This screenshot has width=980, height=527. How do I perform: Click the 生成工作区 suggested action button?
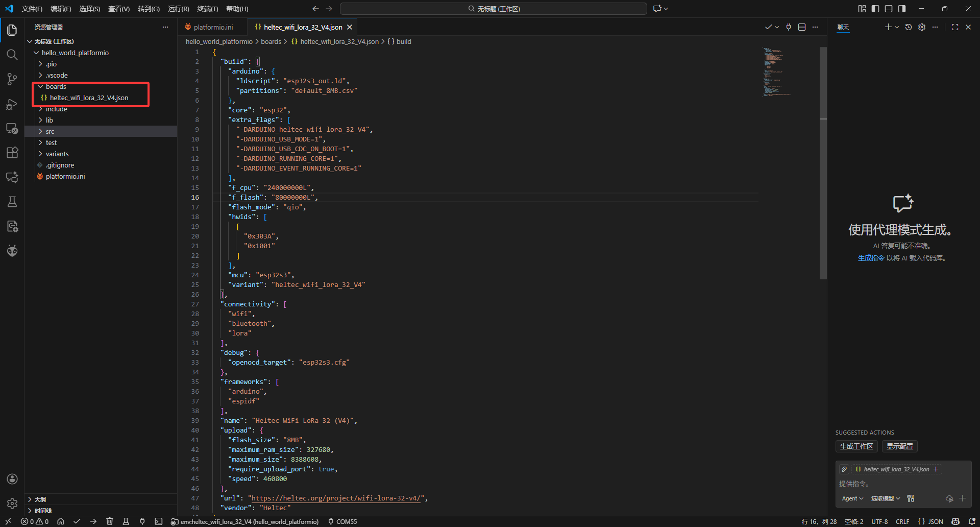point(856,446)
